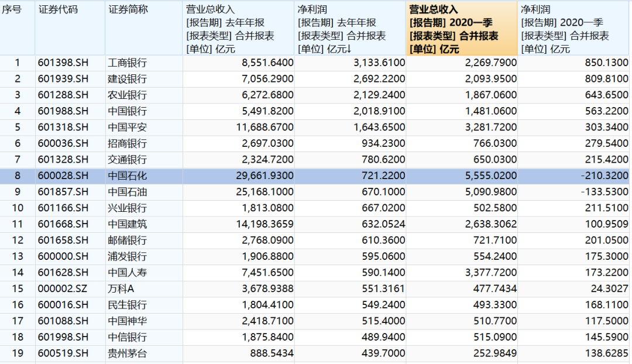Select stock name 中国人寿
This screenshot has width=632, height=364.
pyautogui.click(x=128, y=273)
